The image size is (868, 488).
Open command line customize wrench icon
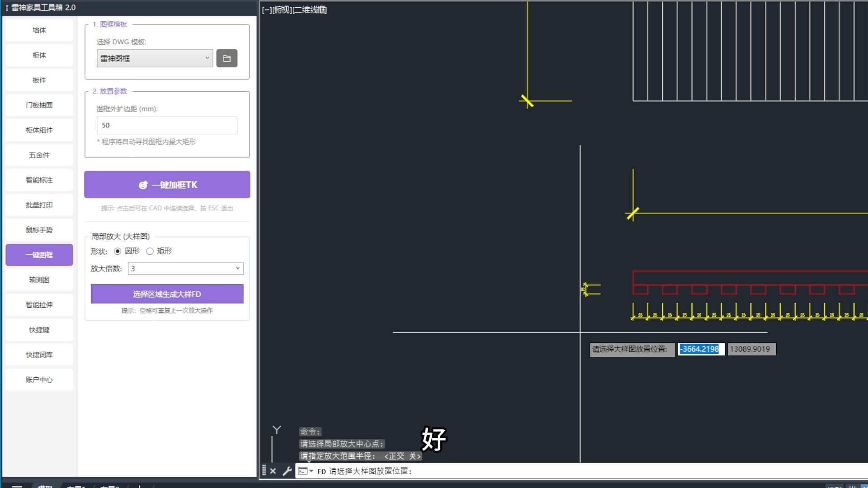(287, 471)
